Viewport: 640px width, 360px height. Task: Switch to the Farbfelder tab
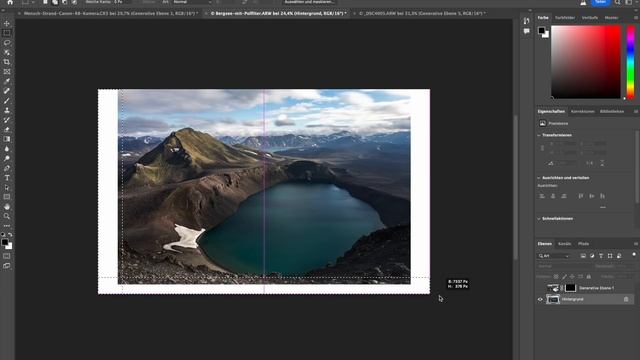565,18
